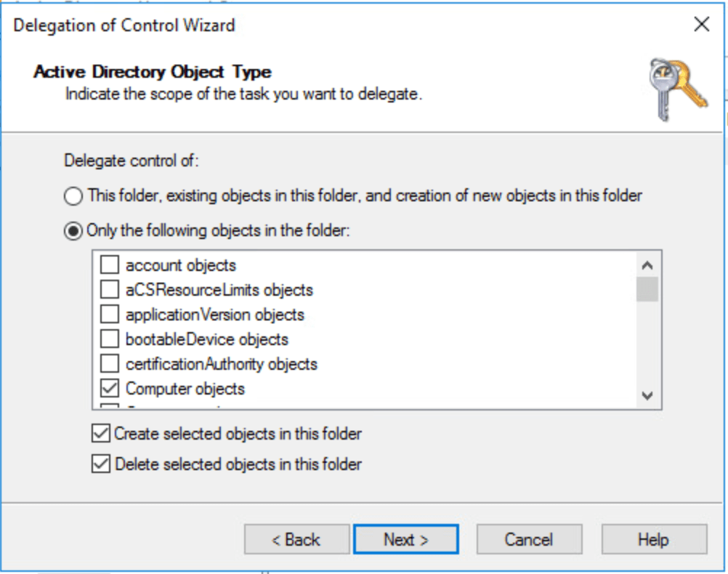This screenshot has width=728, height=574.
Task: Click scroll down arrow in object list
Action: click(x=648, y=396)
